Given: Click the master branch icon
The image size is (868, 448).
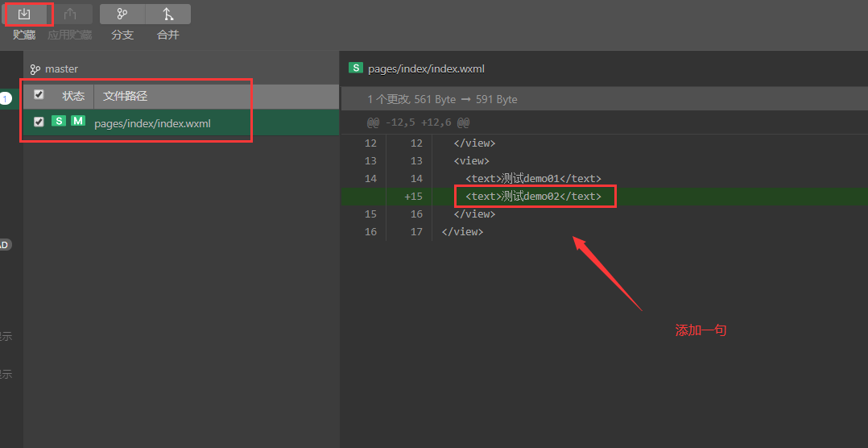Looking at the screenshot, I should click(35, 69).
